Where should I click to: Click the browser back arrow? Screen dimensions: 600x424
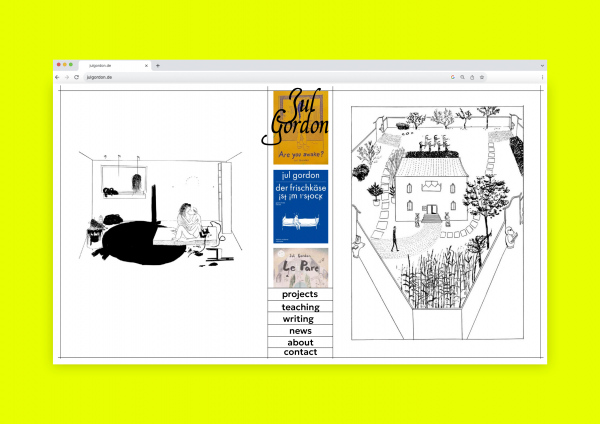tap(58, 77)
